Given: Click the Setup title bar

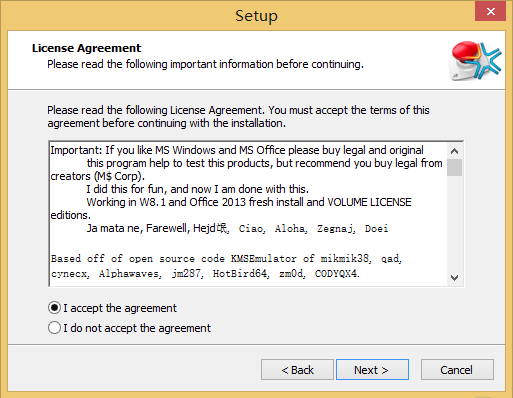Looking at the screenshot, I should point(256,15).
